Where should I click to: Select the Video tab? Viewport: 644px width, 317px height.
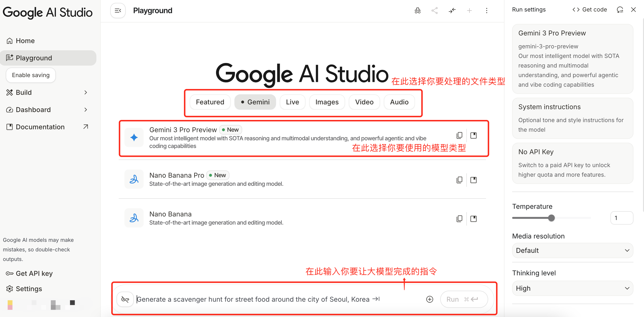364,102
